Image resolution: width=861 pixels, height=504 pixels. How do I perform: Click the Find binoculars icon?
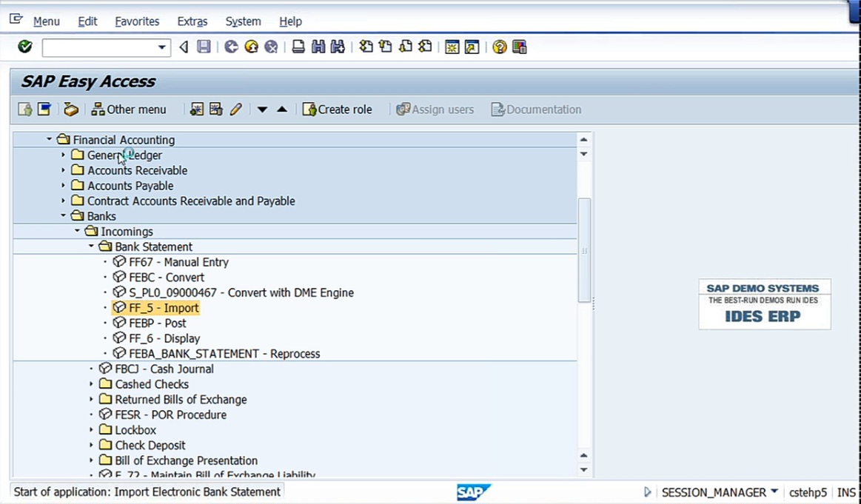[x=318, y=47]
